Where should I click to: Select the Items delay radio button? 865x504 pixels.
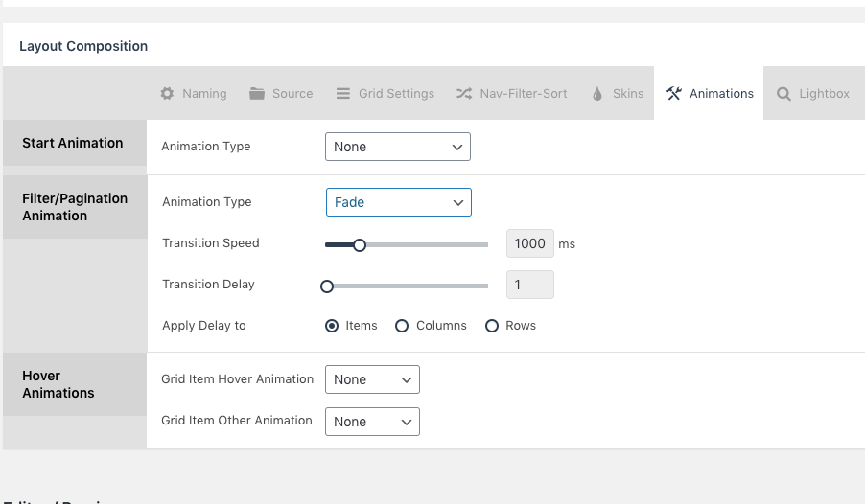tap(332, 326)
